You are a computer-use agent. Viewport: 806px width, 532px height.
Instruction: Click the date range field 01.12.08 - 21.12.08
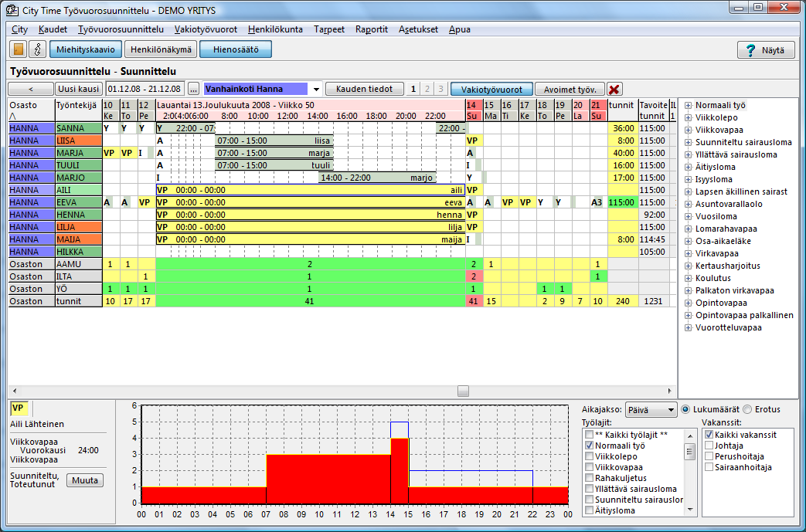(x=145, y=89)
